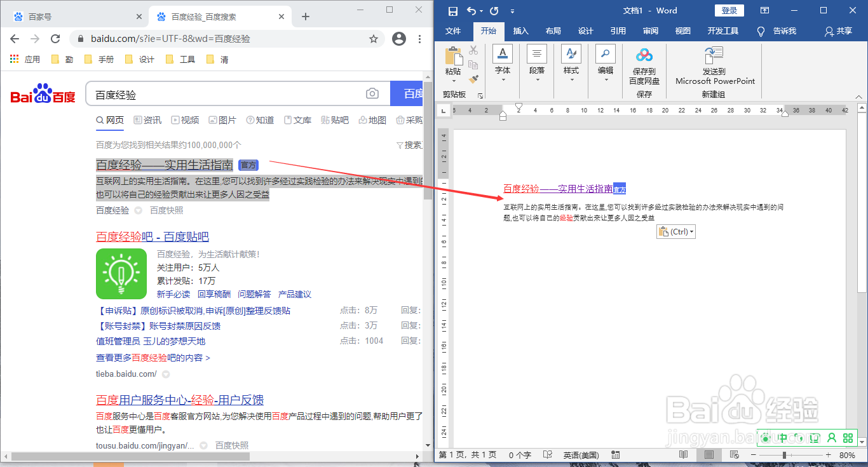The height and width of the screenshot is (467, 868).
Task: Click the 英语(美国) language status
Action: tap(581, 455)
